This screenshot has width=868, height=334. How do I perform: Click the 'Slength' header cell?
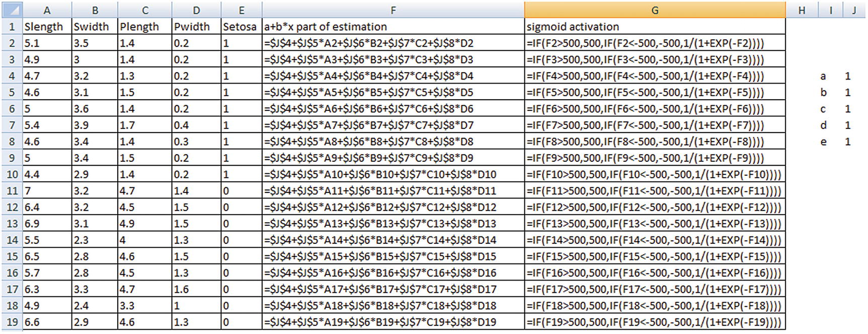pos(47,27)
